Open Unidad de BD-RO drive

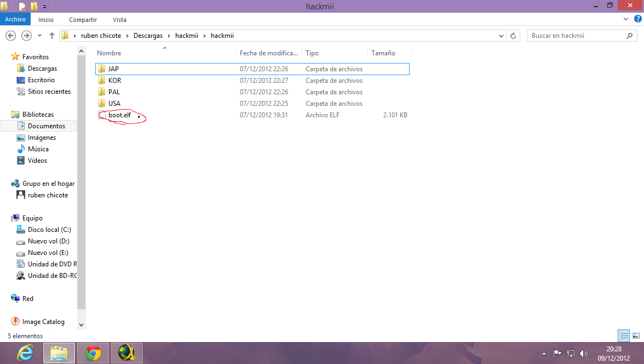click(52, 276)
